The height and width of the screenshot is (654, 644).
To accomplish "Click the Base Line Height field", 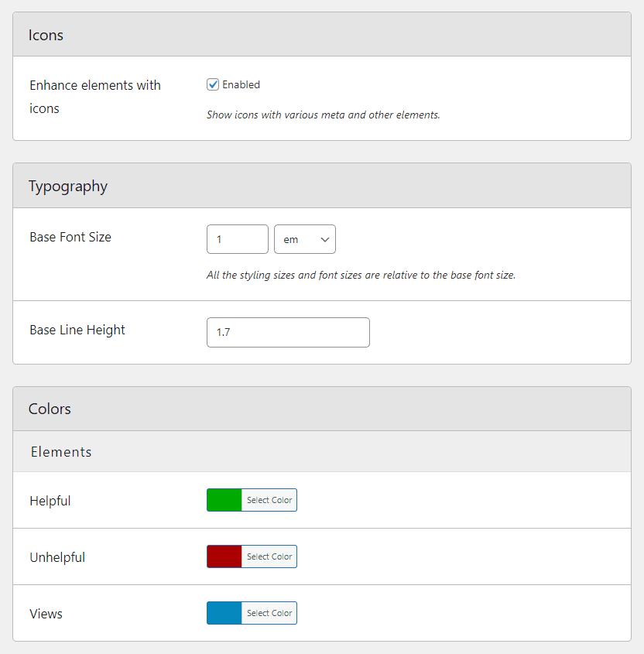I will [288, 333].
